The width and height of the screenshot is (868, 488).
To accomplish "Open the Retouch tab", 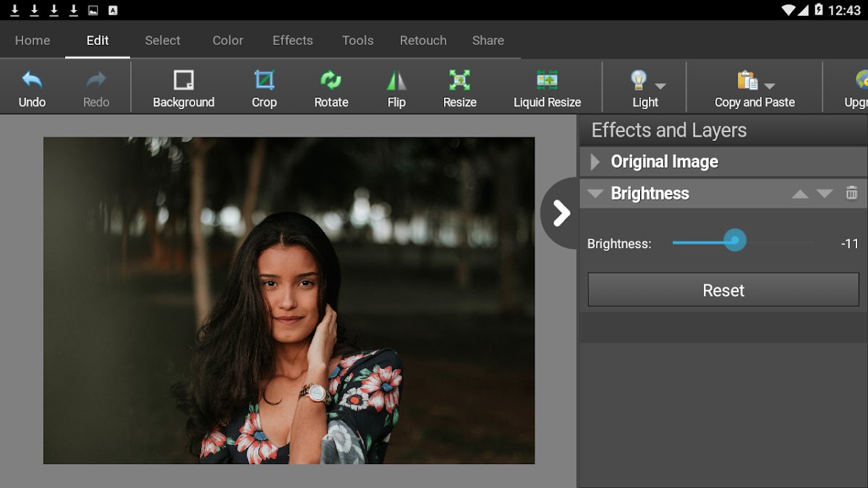I will pos(423,40).
